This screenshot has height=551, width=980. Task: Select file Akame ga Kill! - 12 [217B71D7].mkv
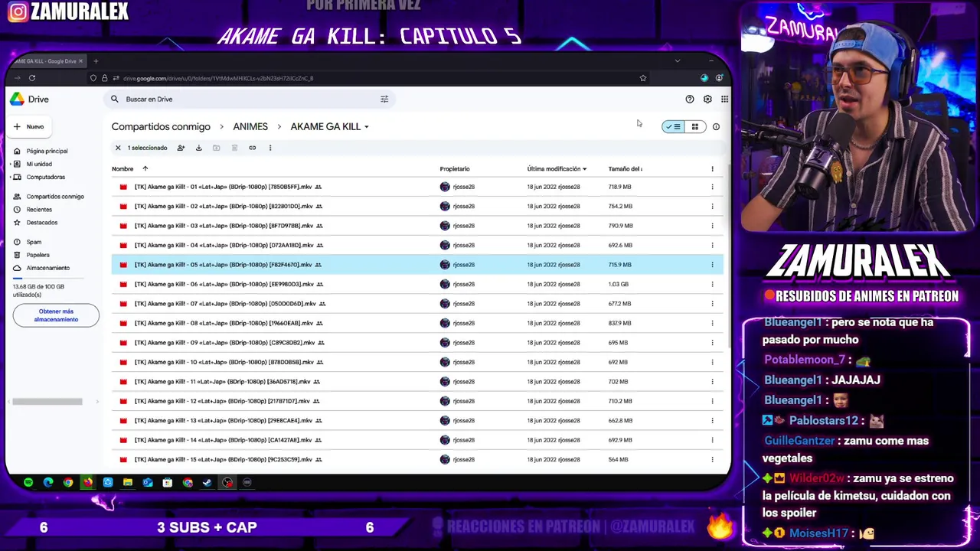[417, 401]
